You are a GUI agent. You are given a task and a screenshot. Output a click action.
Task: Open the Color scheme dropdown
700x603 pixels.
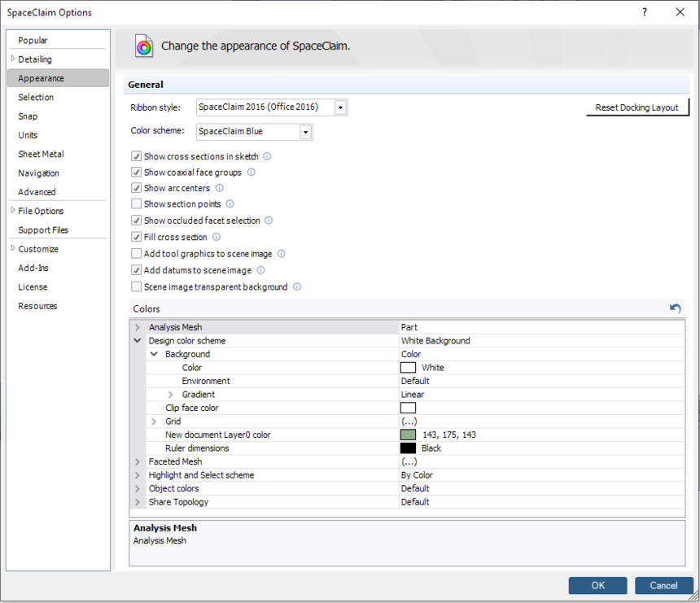pos(305,132)
